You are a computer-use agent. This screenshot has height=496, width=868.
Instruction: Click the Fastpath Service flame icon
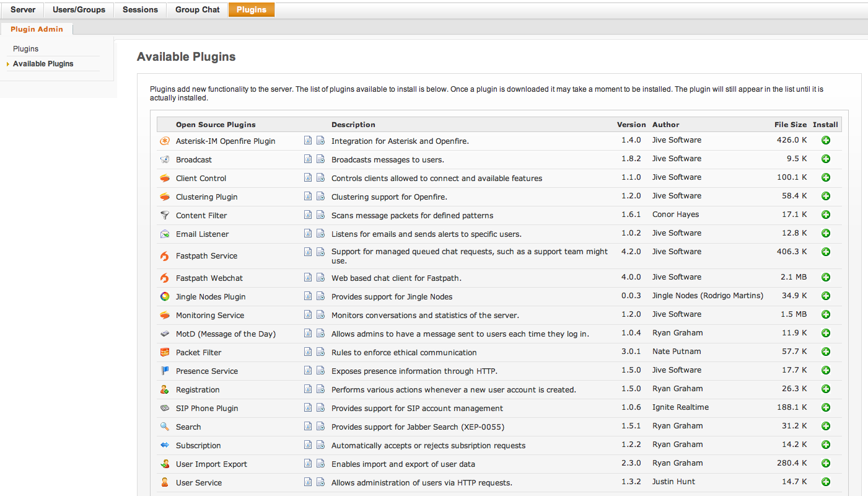[x=165, y=256]
